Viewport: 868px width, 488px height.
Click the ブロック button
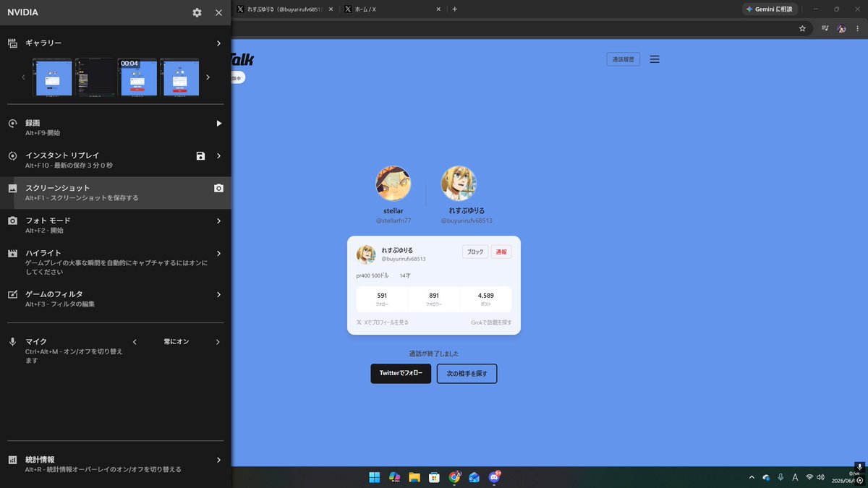(475, 252)
